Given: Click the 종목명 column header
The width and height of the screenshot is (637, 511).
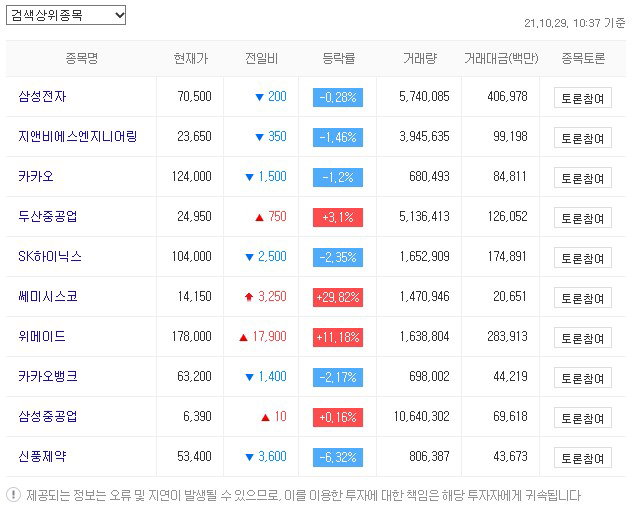Looking at the screenshot, I should coord(82,58).
